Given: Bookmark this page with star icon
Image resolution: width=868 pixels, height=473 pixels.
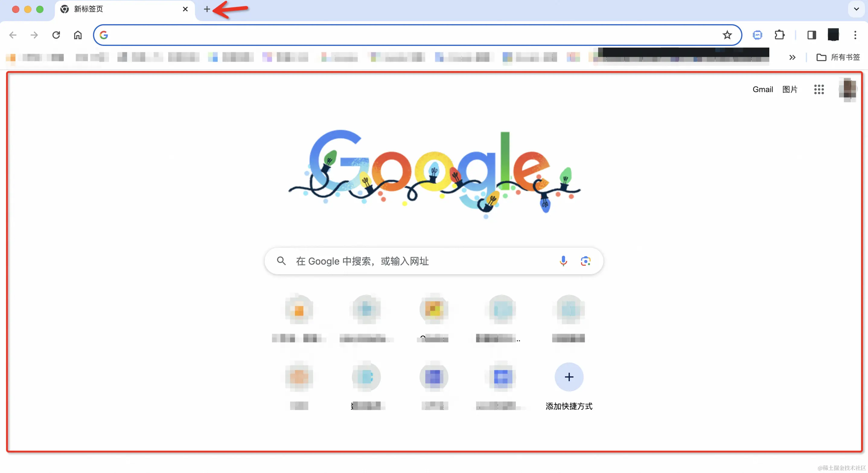Looking at the screenshot, I should (x=727, y=35).
